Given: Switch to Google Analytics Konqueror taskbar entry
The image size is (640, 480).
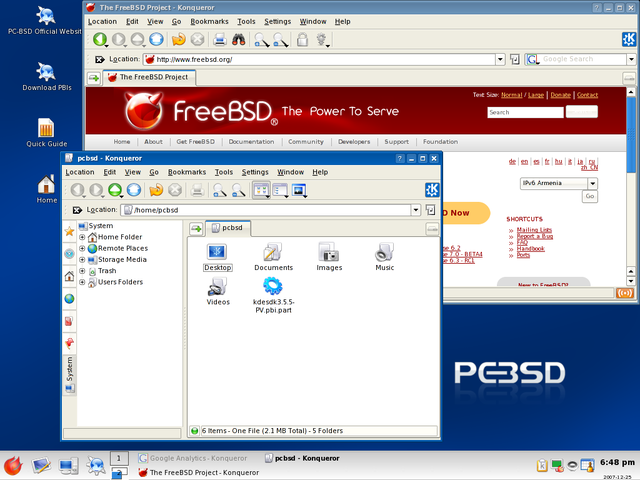Looking at the screenshot, I should [192, 458].
